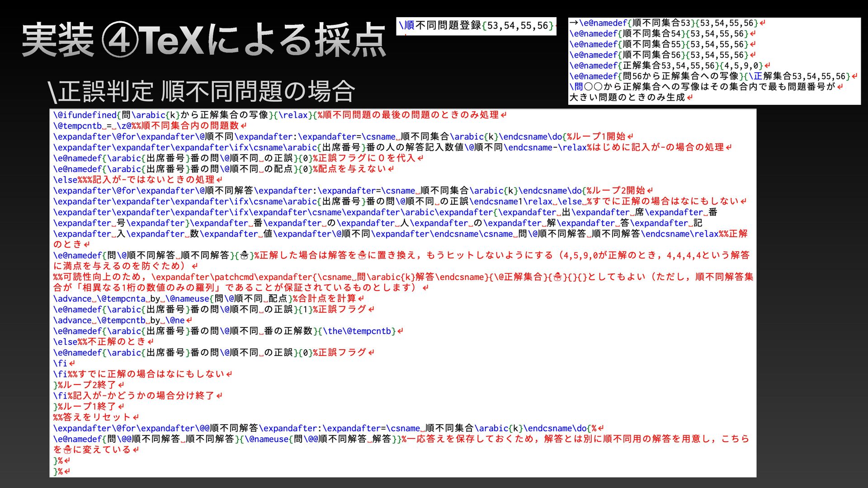Click the note line starting "\問○○から正解集合への写像は"
Screen dimensions: 868x488
(x=706, y=87)
